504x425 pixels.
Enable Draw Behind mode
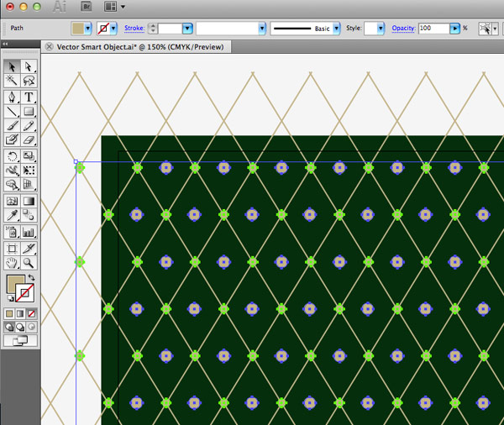[x=20, y=327]
